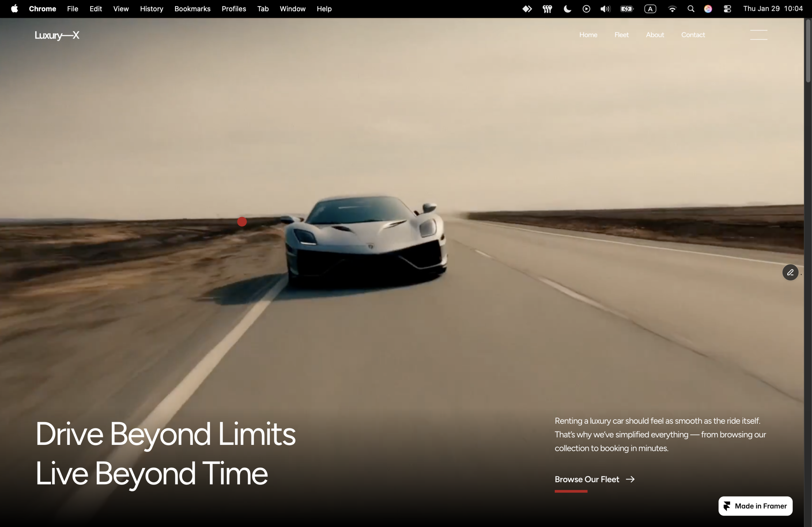Viewport: 812px width, 527px height.
Task: Click the pencil edit floating icon
Action: [790, 272]
